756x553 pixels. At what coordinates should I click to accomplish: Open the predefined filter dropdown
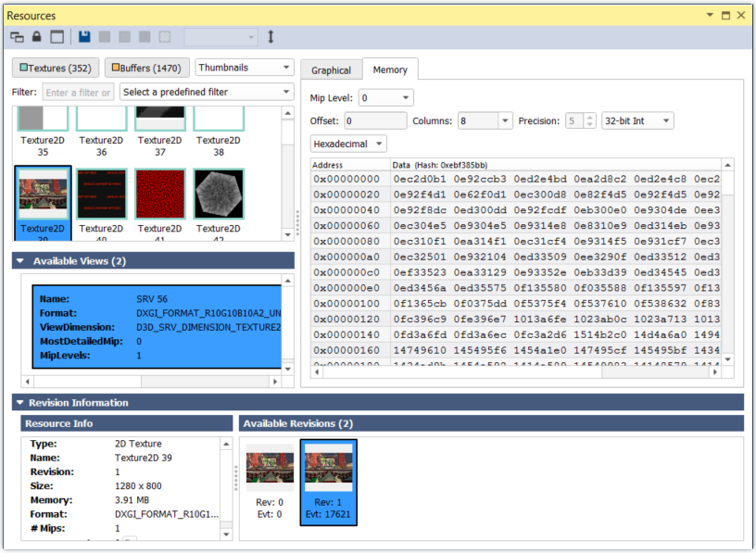click(207, 92)
